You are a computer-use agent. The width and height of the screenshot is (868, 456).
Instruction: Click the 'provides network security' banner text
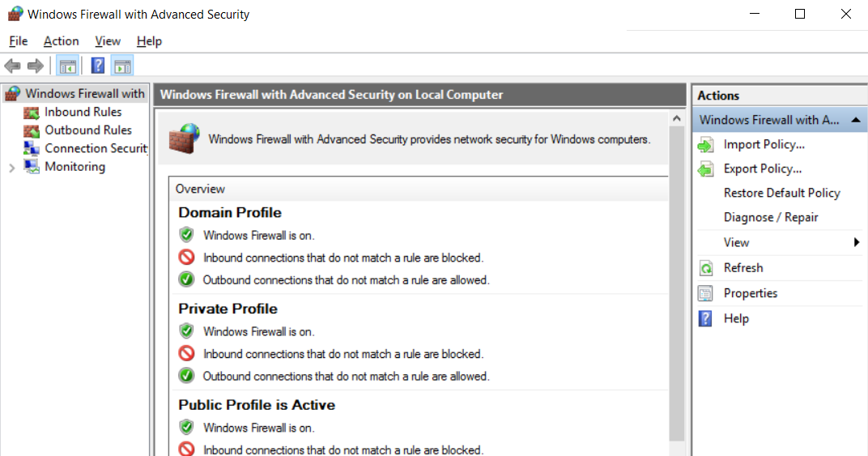coord(429,139)
